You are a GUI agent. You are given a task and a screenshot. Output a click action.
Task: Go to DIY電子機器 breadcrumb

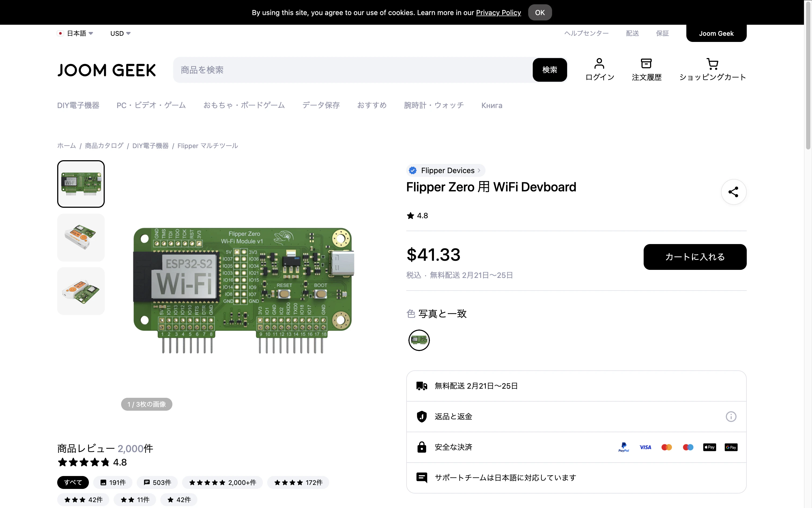(x=150, y=146)
